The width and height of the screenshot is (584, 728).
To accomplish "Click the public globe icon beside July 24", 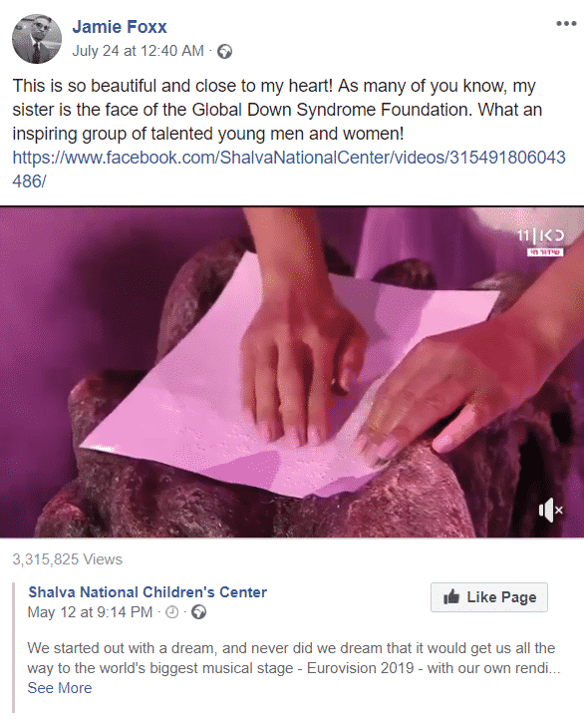I will 225,51.
